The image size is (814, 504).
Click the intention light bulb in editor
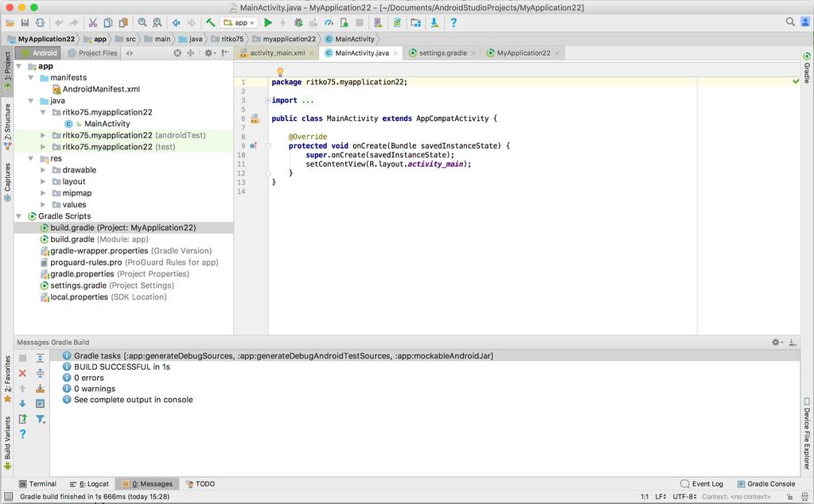tap(280, 72)
